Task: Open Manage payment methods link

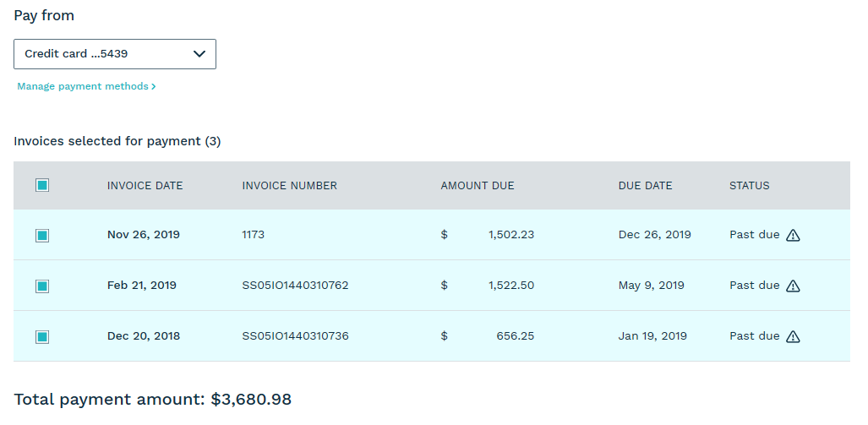Action: (x=83, y=86)
